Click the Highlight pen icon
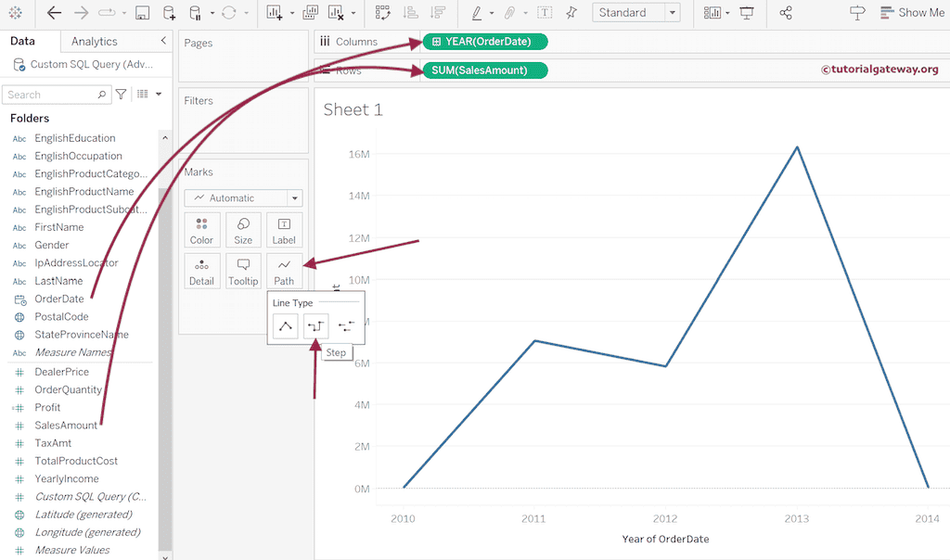 pyautogui.click(x=477, y=13)
